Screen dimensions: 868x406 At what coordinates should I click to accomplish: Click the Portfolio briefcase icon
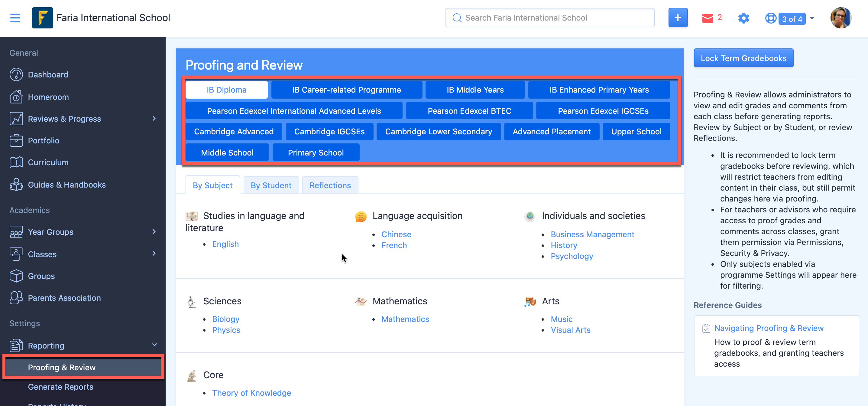pyautogui.click(x=16, y=140)
